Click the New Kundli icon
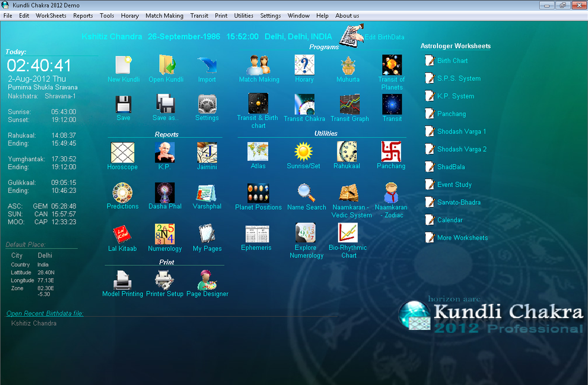The height and width of the screenshot is (385, 588). (123, 65)
